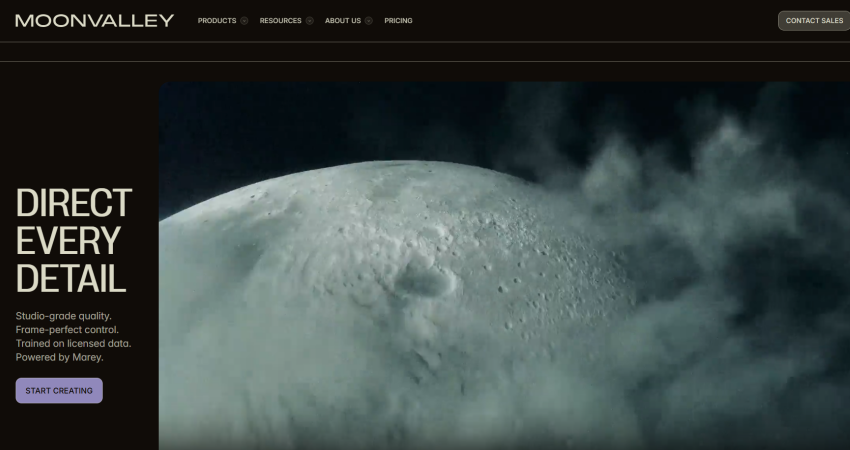The height and width of the screenshot is (450, 850).
Task: Expand the Resources dropdown chevron
Action: coord(309,21)
